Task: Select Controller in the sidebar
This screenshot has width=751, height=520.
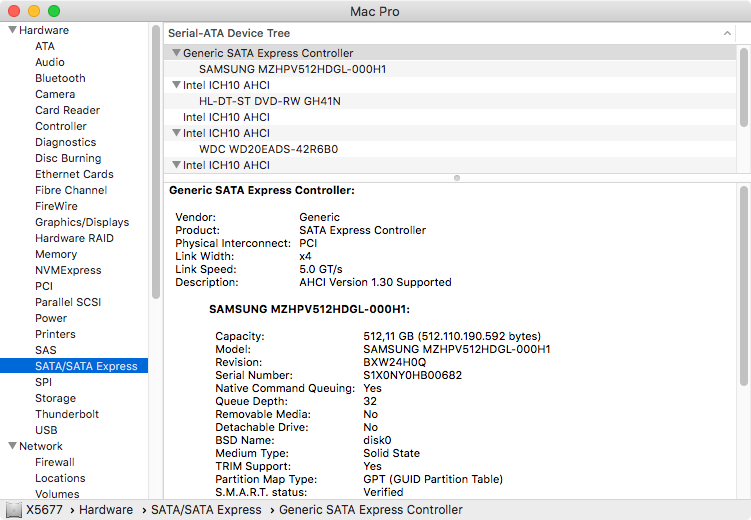Action: click(61, 126)
